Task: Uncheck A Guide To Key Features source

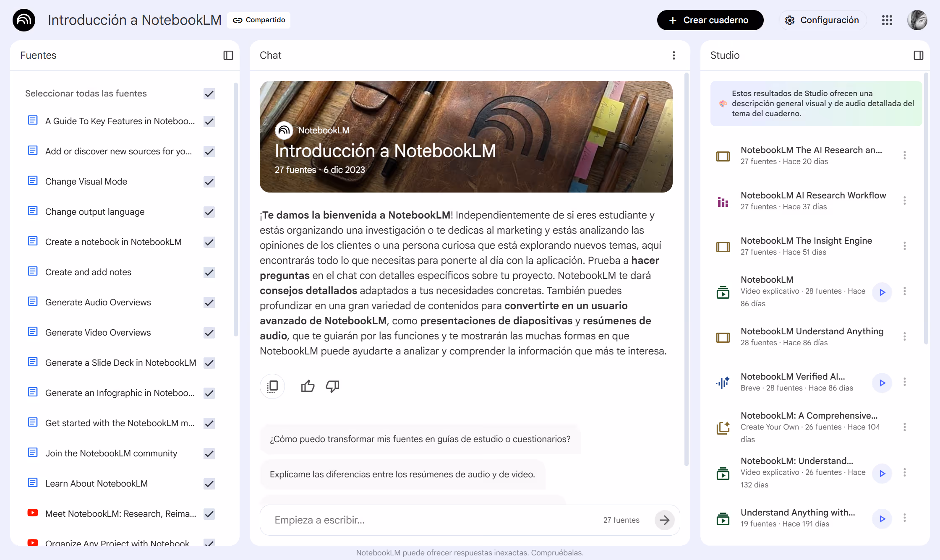Action: coord(209,122)
